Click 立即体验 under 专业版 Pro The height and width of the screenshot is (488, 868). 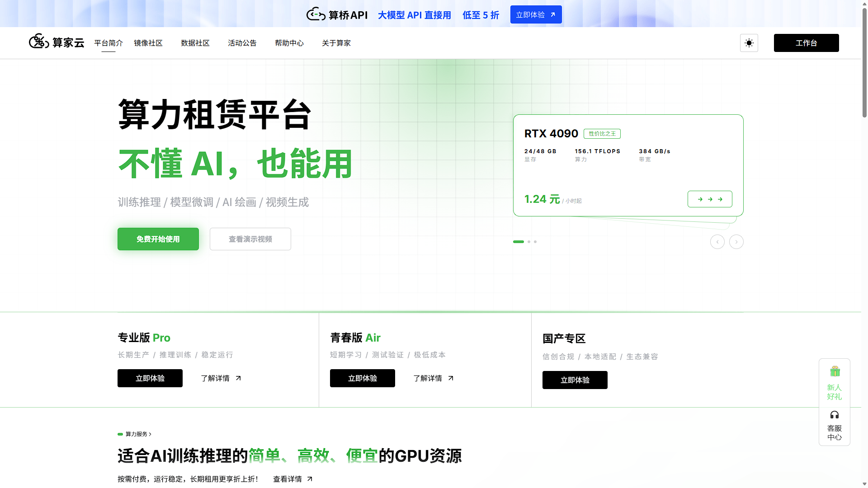tap(150, 378)
